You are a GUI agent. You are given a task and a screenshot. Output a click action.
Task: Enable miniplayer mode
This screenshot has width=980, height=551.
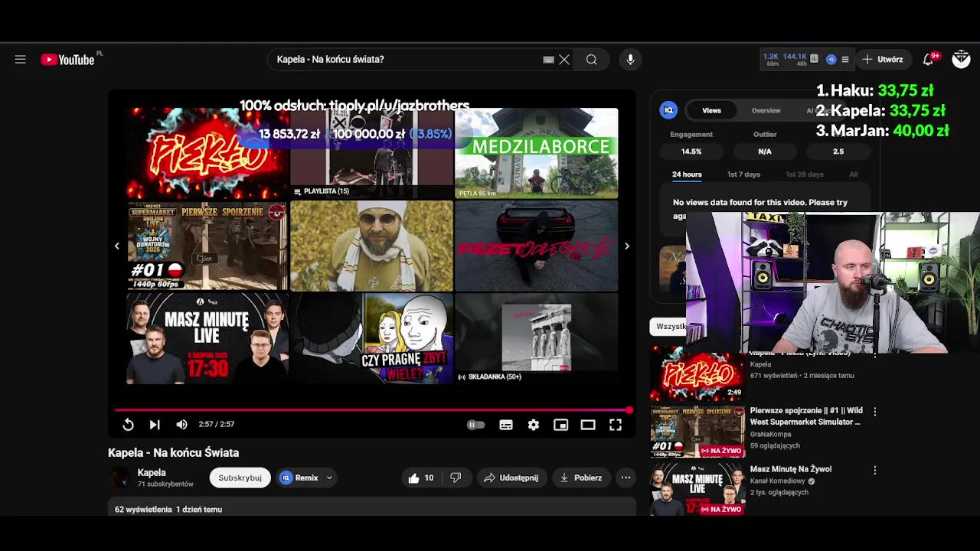(x=561, y=425)
